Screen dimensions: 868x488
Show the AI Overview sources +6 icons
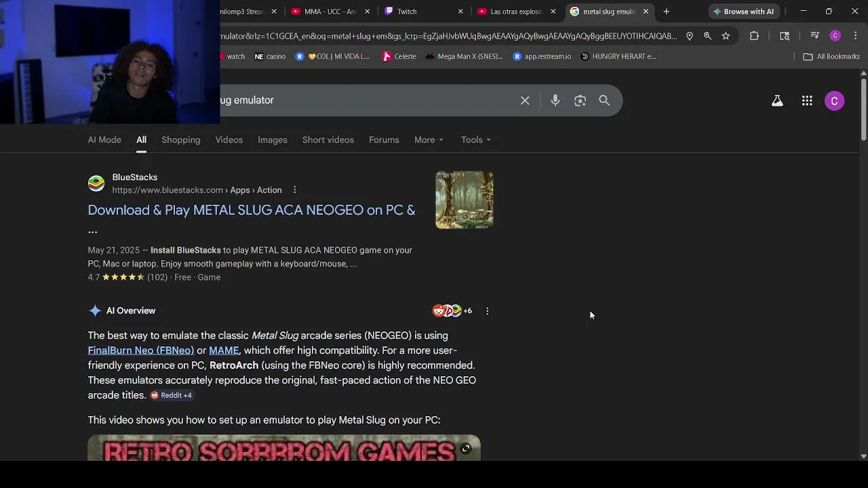click(452, 311)
